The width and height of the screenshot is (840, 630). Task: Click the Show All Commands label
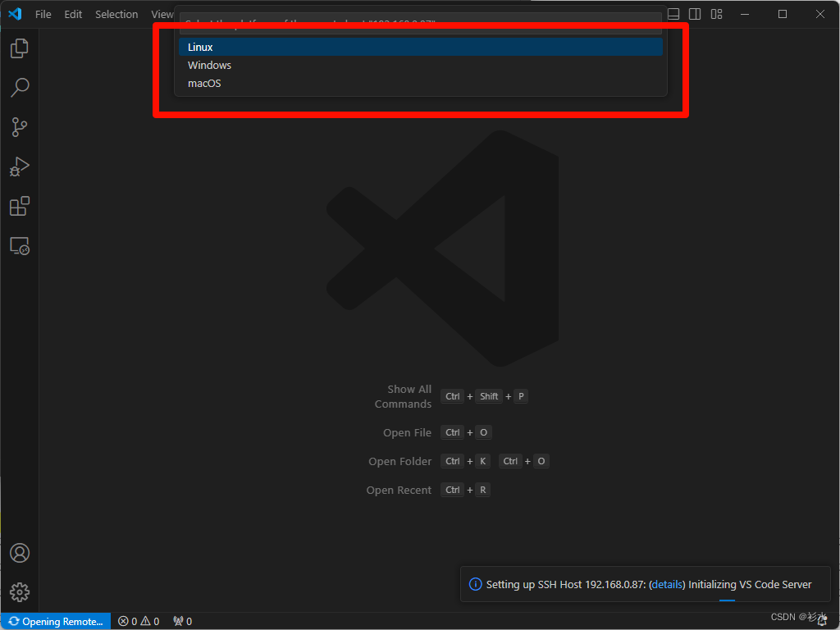point(403,396)
